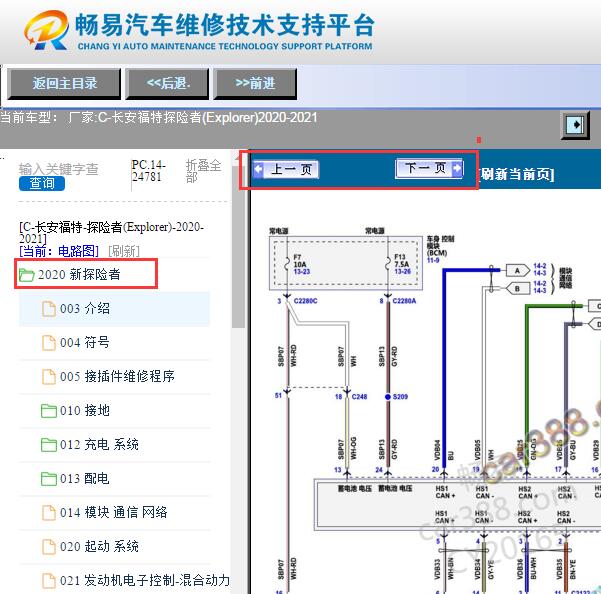Click the folder icon of 013 配电

click(x=49, y=479)
